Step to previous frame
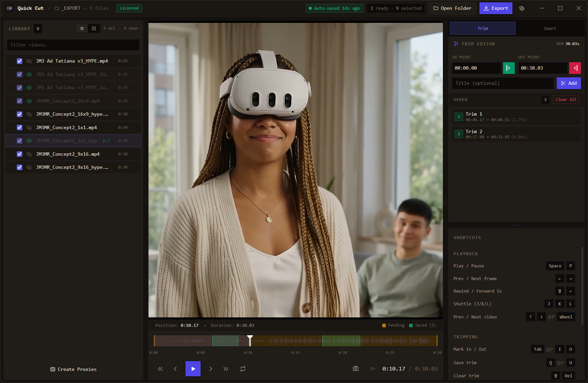 pos(175,369)
